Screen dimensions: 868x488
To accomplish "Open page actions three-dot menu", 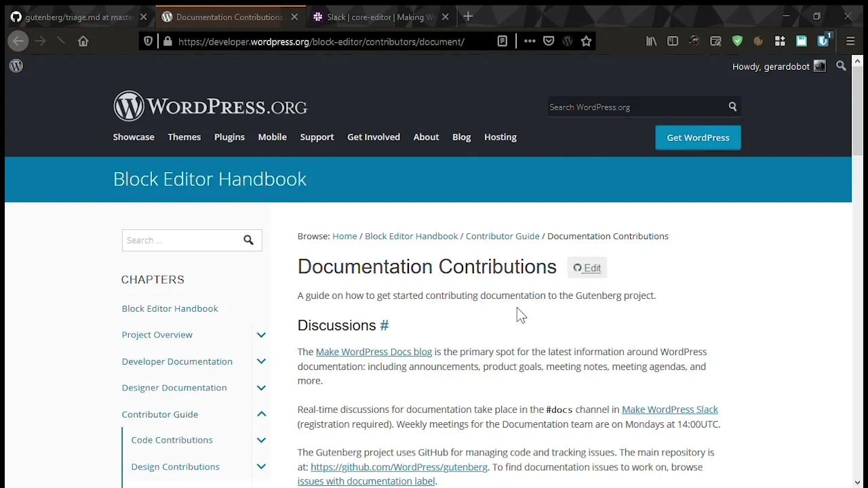I will pyautogui.click(x=530, y=41).
